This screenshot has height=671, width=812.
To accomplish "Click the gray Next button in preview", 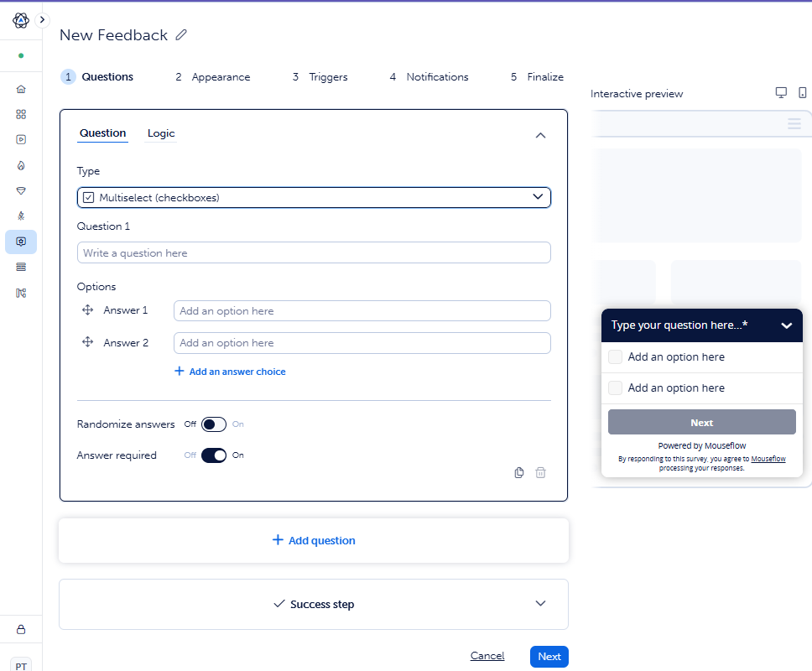I will pyautogui.click(x=702, y=423).
